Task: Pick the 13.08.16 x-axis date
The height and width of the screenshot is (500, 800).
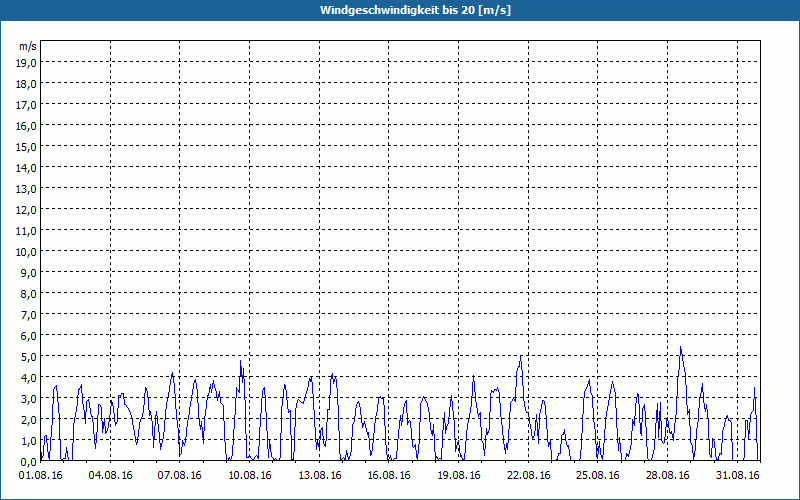Action: point(319,476)
